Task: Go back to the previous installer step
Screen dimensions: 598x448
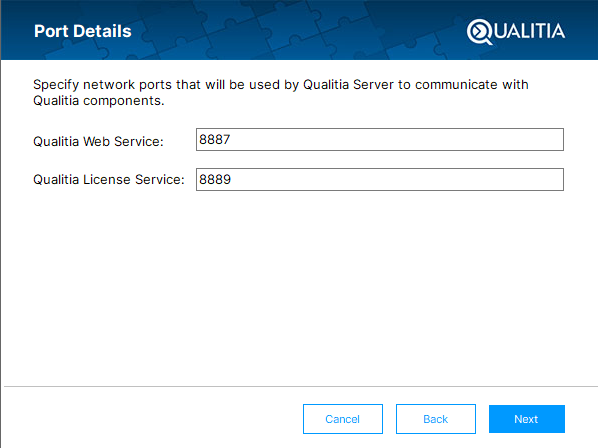Action: [436, 419]
